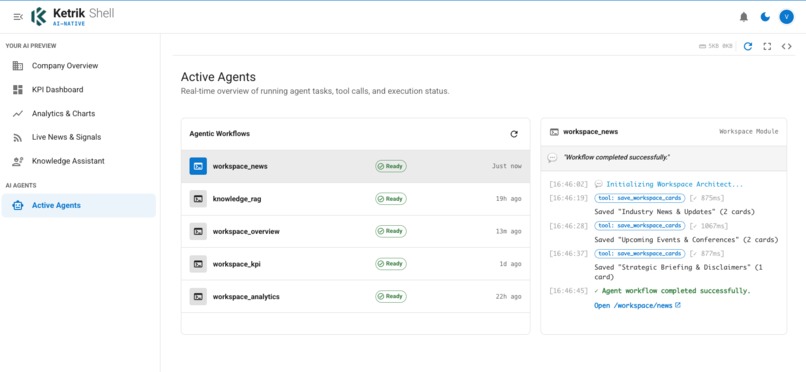This screenshot has width=806, height=372.
Task: Click the "Workspace Module" label
Action: (x=748, y=132)
